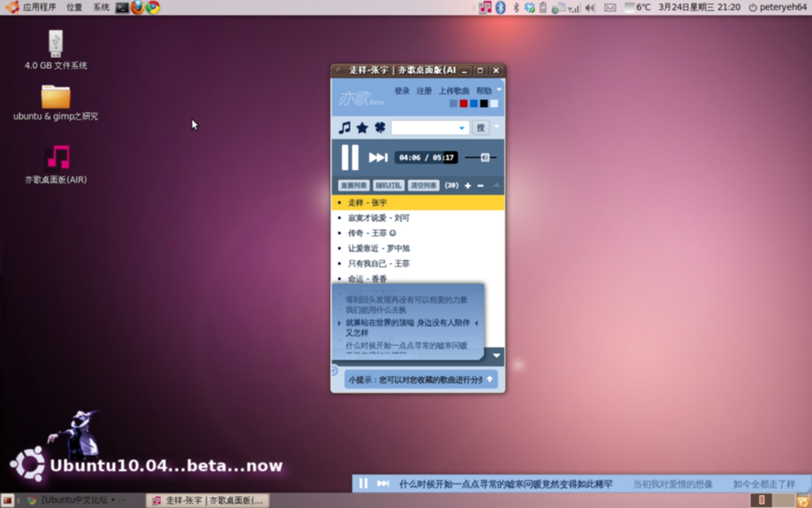Click the 04:06 / 05:17 progress bar
812x508 pixels.
tap(426, 157)
